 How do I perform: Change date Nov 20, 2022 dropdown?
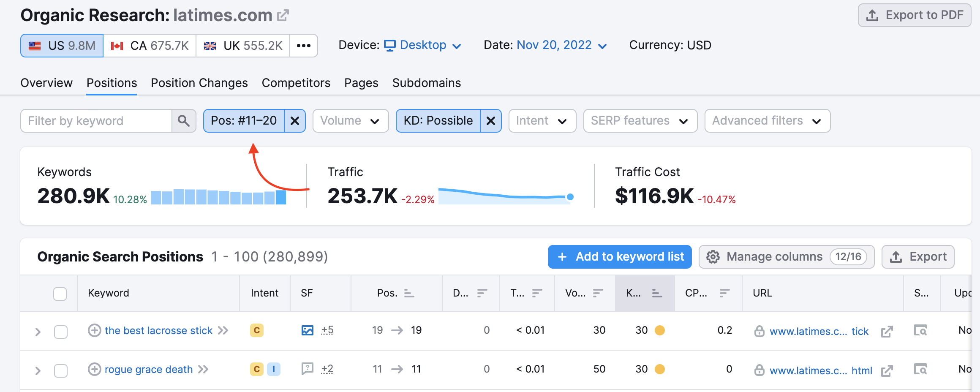562,45
